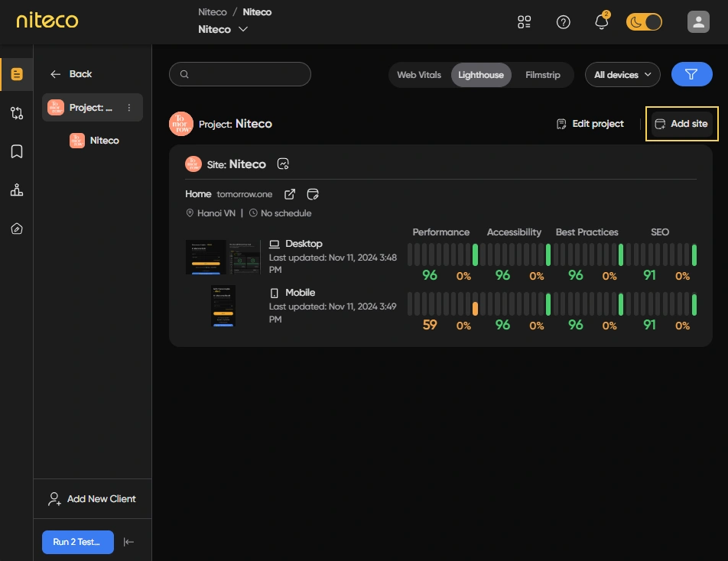Select Niteco site in the sidebar tree
The height and width of the screenshot is (561, 728).
pos(94,141)
